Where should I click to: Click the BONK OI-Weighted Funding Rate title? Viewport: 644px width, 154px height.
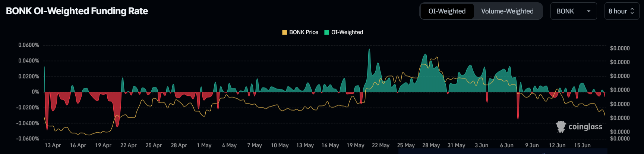(77, 11)
